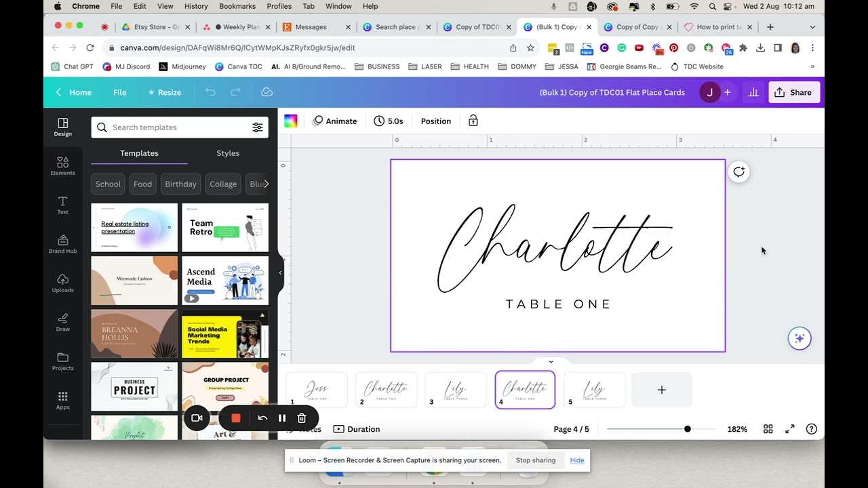Open the analytics insights icon
The image size is (868, 488).
tap(753, 92)
